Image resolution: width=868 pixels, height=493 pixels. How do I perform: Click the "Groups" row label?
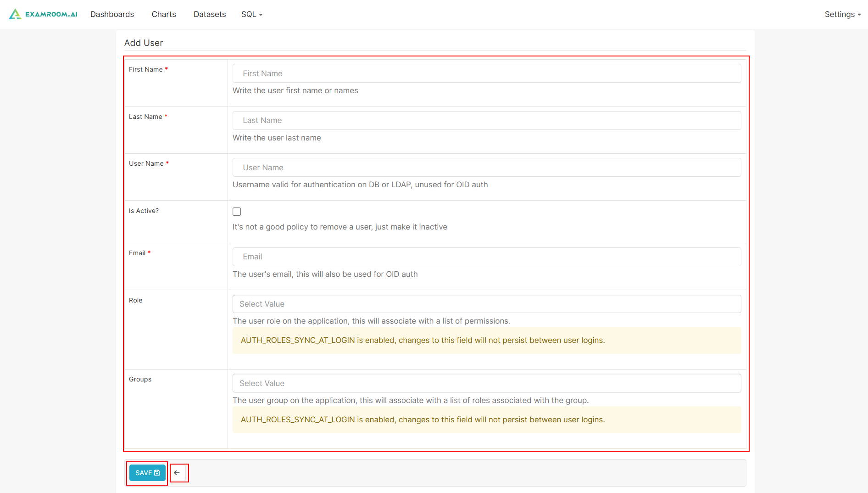point(140,379)
